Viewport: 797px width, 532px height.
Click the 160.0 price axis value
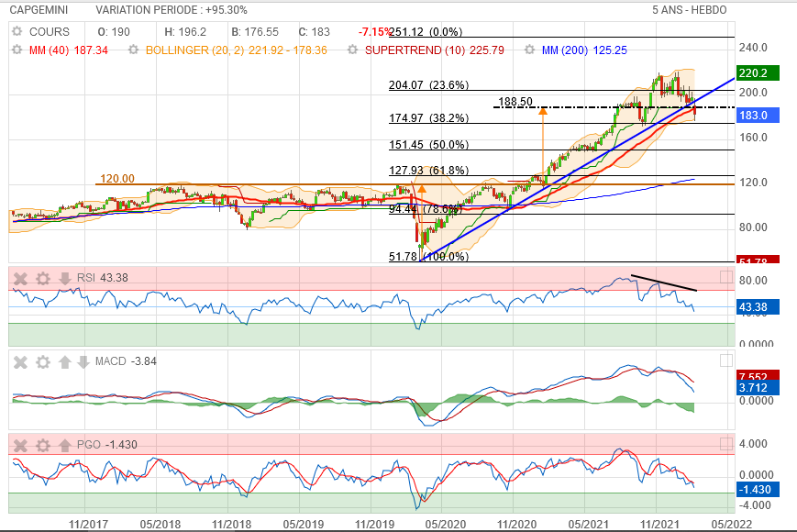click(x=753, y=138)
